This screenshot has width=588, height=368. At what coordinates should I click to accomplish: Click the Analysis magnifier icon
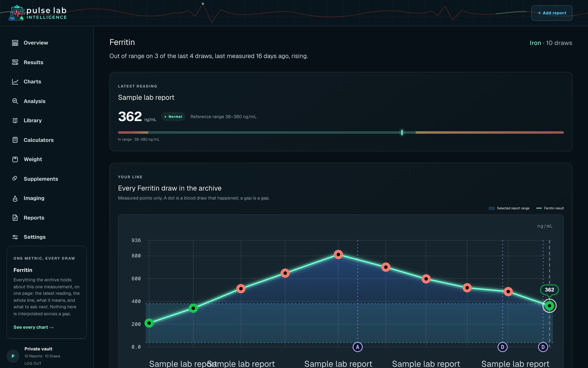15,101
